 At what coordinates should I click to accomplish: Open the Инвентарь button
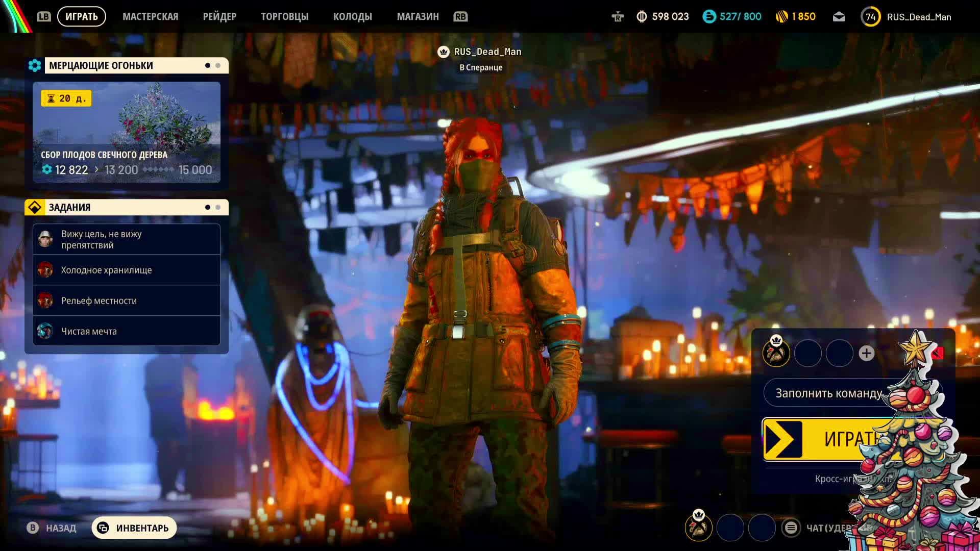point(134,528)
